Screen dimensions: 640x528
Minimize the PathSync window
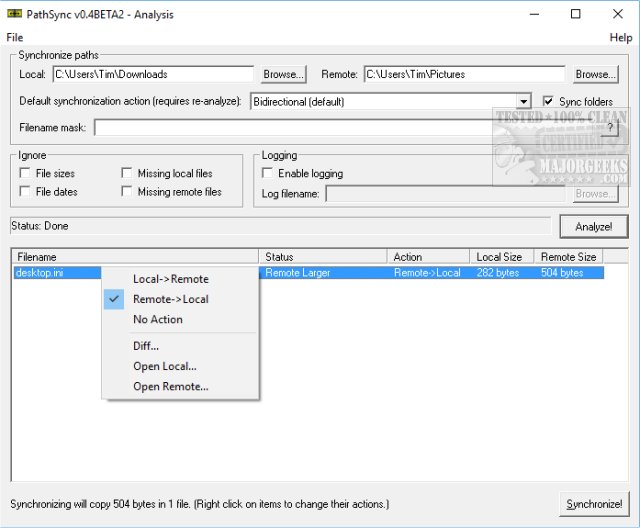pos(534,14)
